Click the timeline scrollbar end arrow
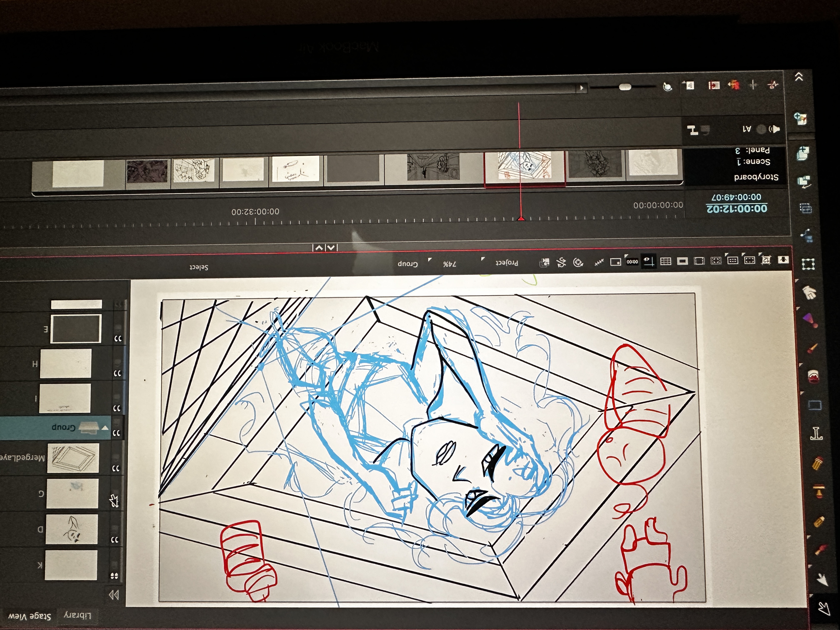Viewport: 840px width, 630px height. pyautogui.click(x=581, y=88)
